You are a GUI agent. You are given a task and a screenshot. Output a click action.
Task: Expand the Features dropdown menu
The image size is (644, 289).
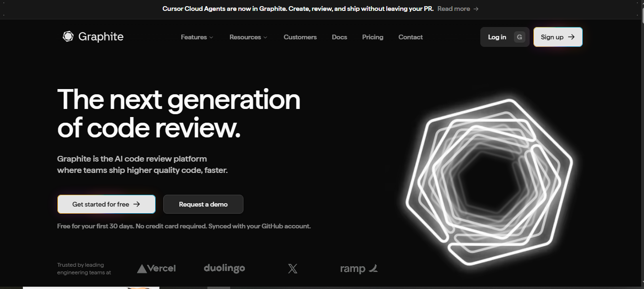coord(197,37)
